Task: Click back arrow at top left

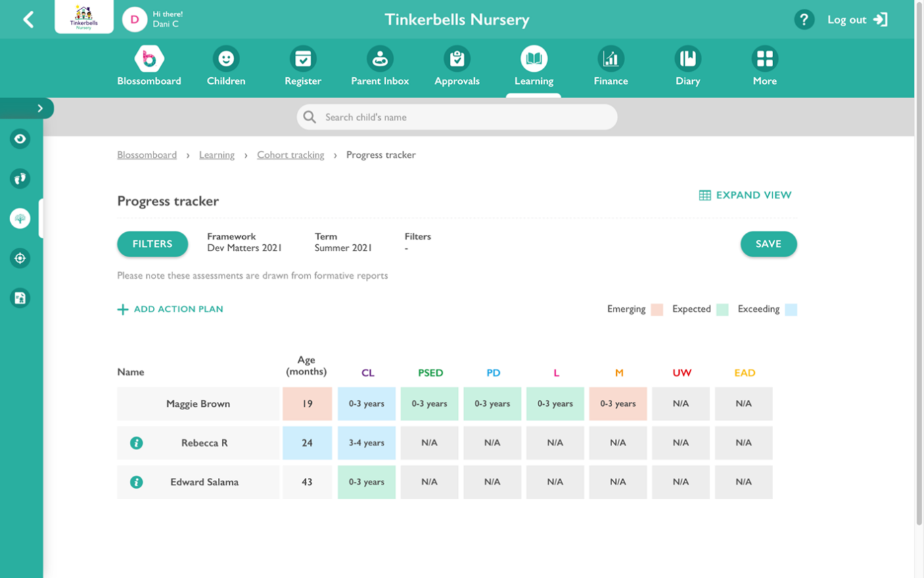Action: (28, 19)
